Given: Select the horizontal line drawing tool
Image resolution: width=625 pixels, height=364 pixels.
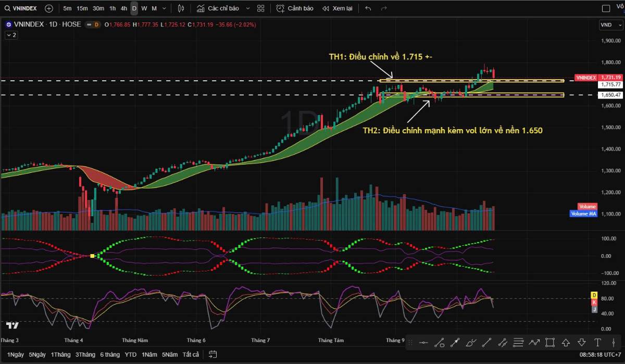Looking at the screenshot, I should click(423, 343).
